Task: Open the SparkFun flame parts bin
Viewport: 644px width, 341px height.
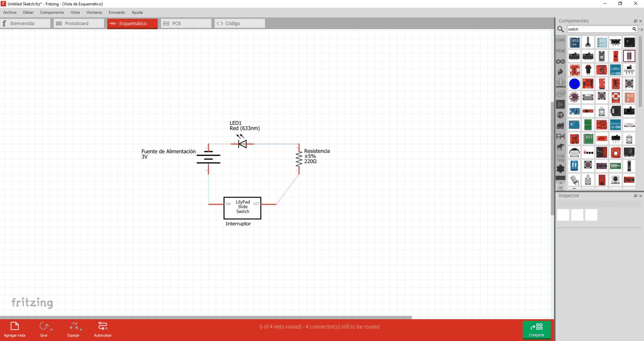Action: click(561, 72)
